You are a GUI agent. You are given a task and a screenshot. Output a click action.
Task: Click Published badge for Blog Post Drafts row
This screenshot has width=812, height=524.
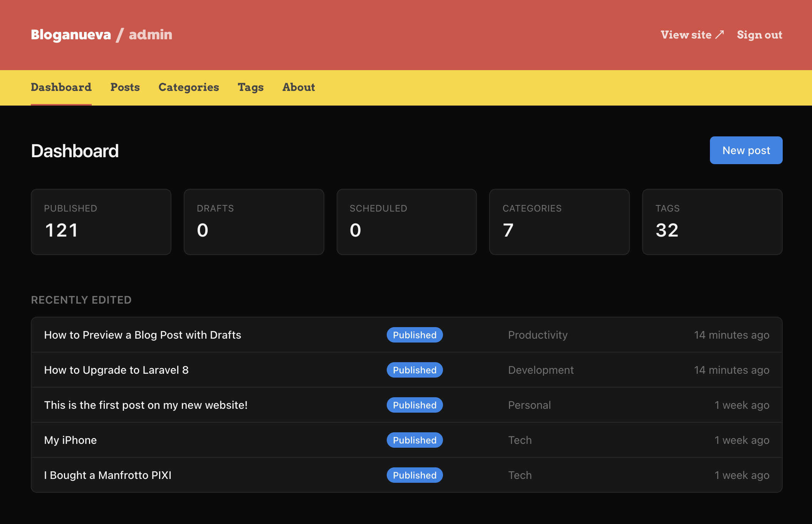[415, 335]
